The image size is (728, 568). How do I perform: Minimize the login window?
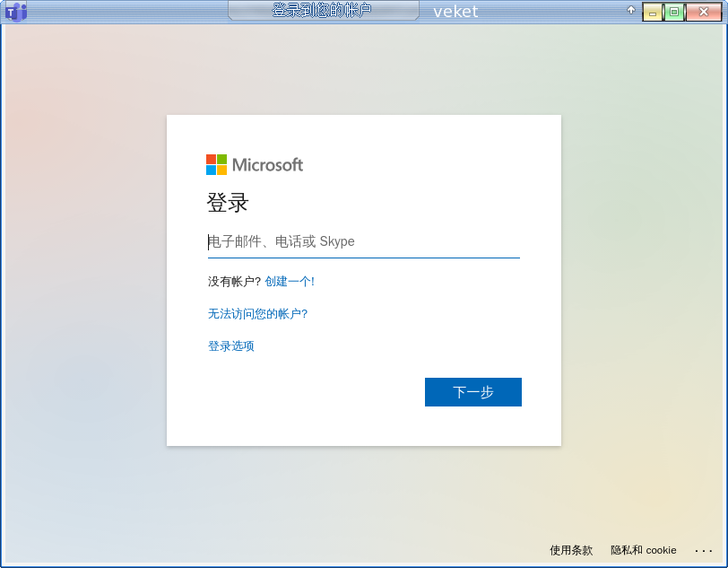click(653, 12)
